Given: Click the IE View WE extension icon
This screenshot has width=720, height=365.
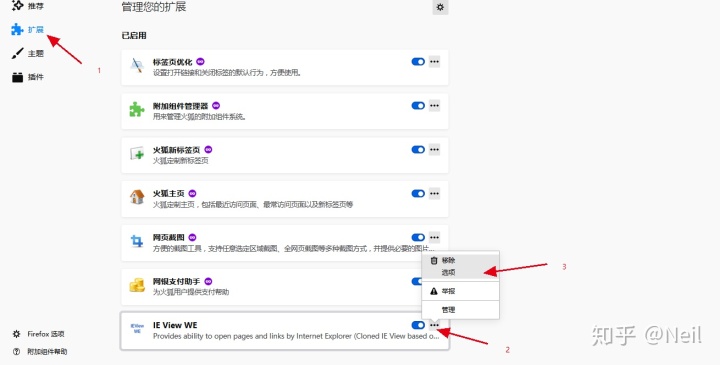Looking at the screenshot, I should (x=137, y=328).
